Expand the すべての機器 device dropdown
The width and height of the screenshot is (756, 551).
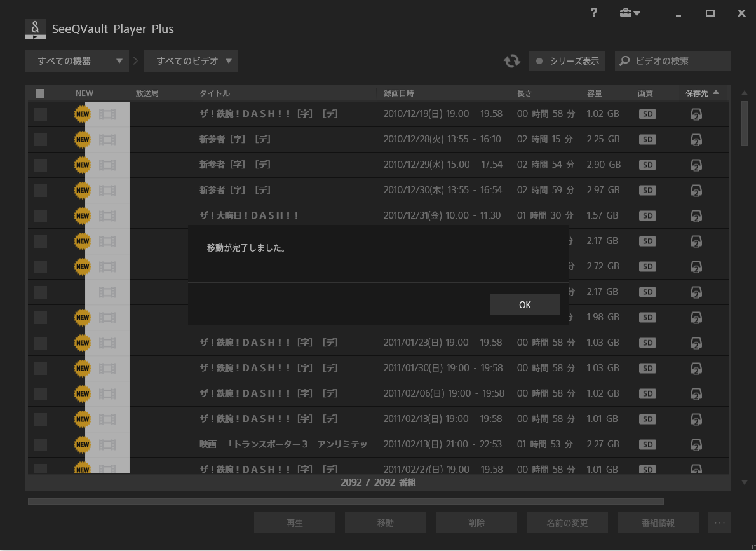click(x=77, y=61)
